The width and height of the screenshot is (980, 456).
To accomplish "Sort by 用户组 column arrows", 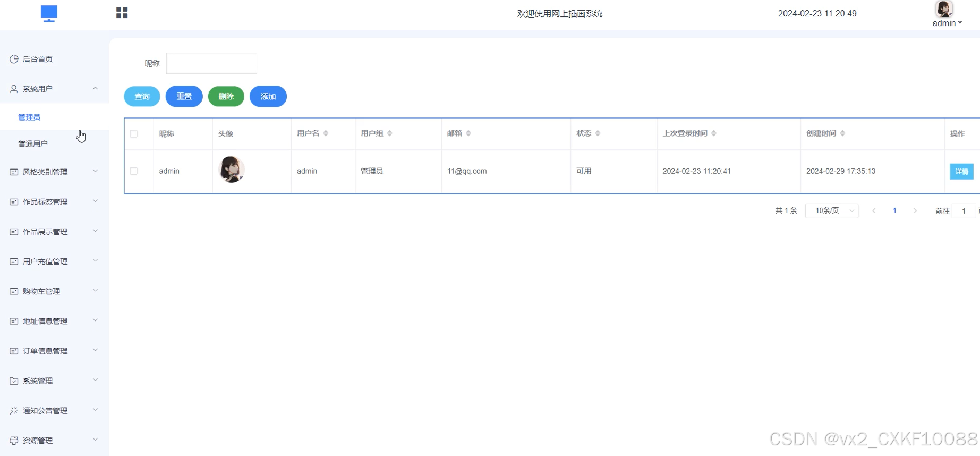I will [389, 133].
